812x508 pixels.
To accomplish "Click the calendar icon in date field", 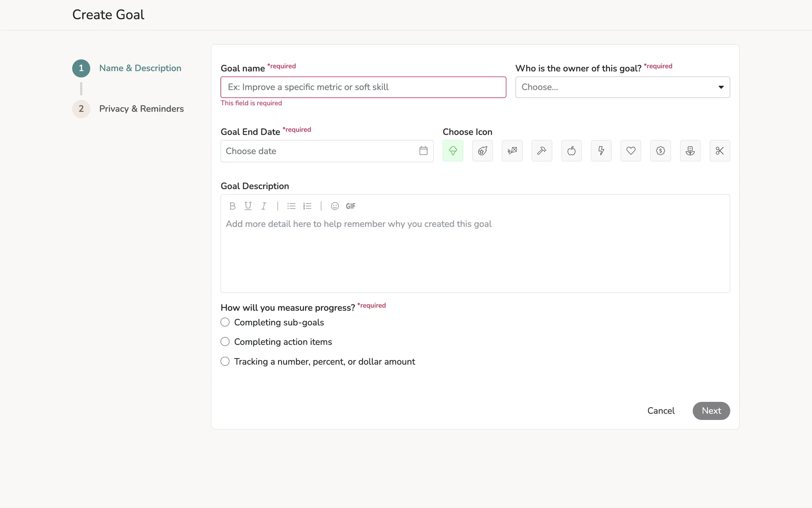I will coord(423,151).
